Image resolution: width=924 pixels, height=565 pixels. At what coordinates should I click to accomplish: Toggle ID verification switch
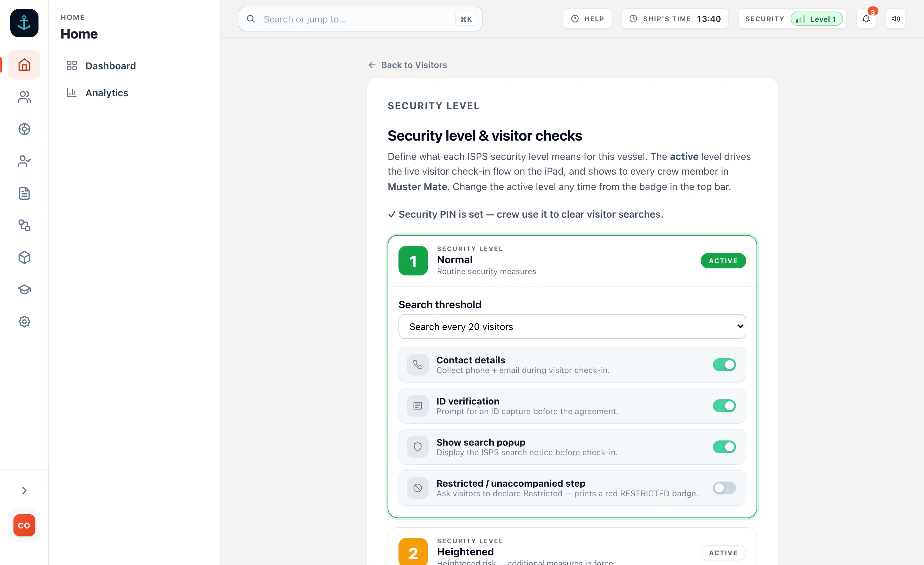tap(724, 405)
